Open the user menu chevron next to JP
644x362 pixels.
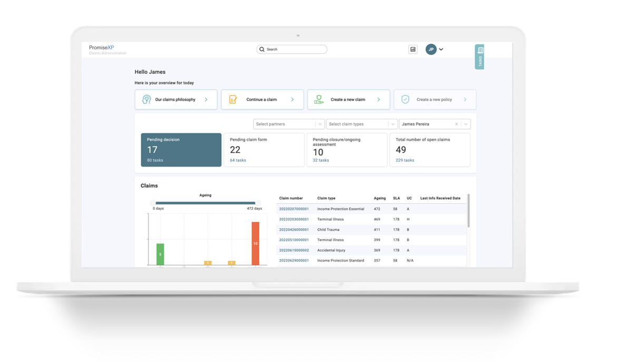coord(441,50)
